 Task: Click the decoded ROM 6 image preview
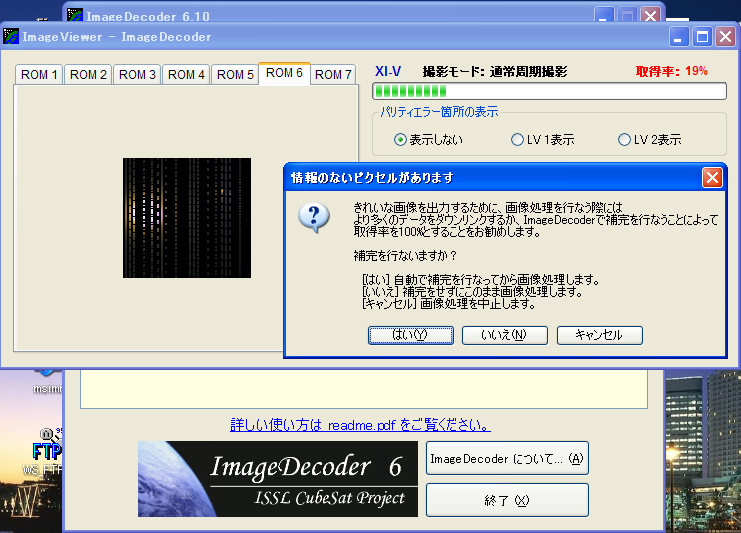187,218
